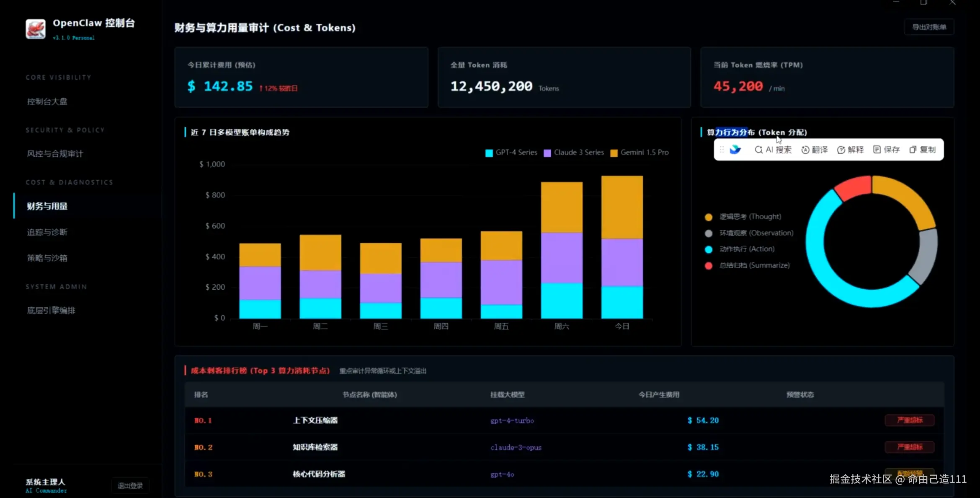Click the 保存 save icon in popup
Viewport: 980px width, 498px height.
click(877, 150)
